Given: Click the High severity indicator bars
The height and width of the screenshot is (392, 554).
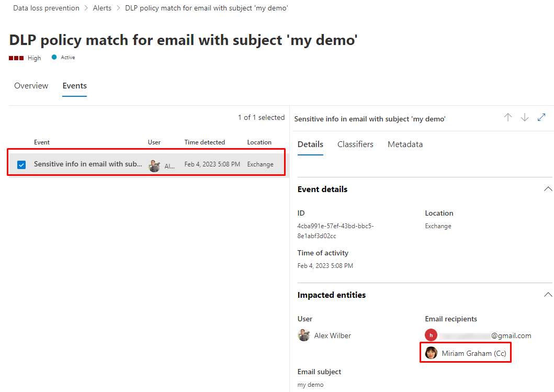Looking at the screenshot, I should [16, 58].
